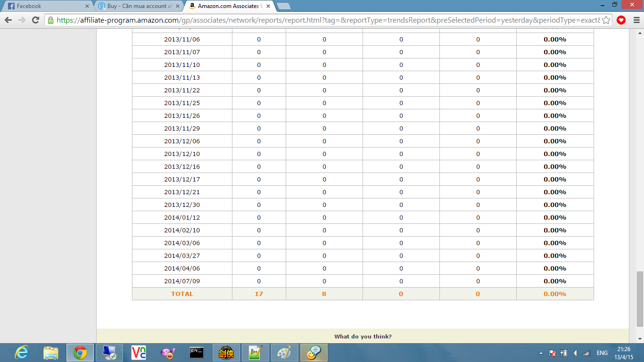644x362 pixels.
Task: Open a new browser tab
Action: click(284, 6)
